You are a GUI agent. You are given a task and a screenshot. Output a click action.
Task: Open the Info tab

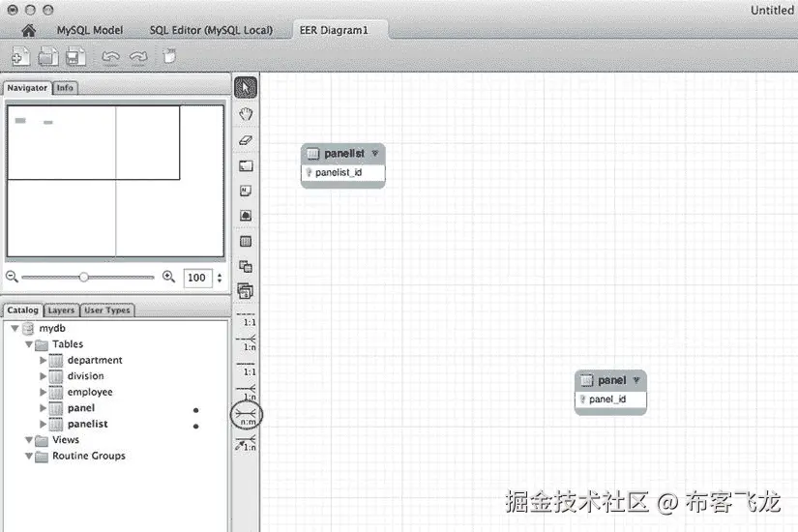point(65,88)
